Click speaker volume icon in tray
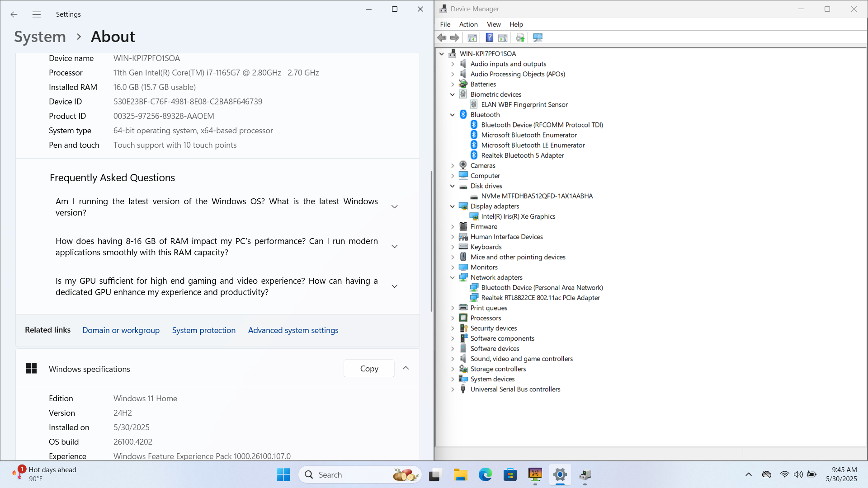 [x=798, y=474]
